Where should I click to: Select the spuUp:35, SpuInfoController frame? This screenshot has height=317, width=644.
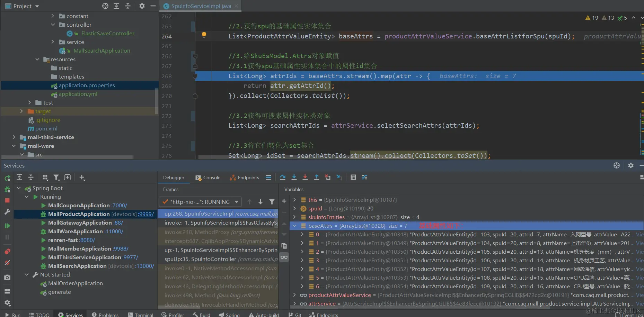click(221, 259)
